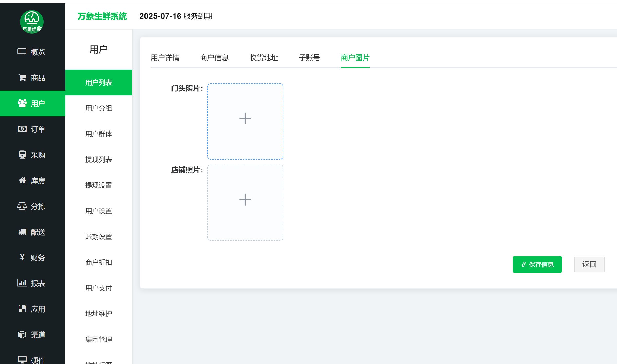The image size is (617, 364).
Task: Switch to 商户信息 tab
Action: [x=214, y=58]
